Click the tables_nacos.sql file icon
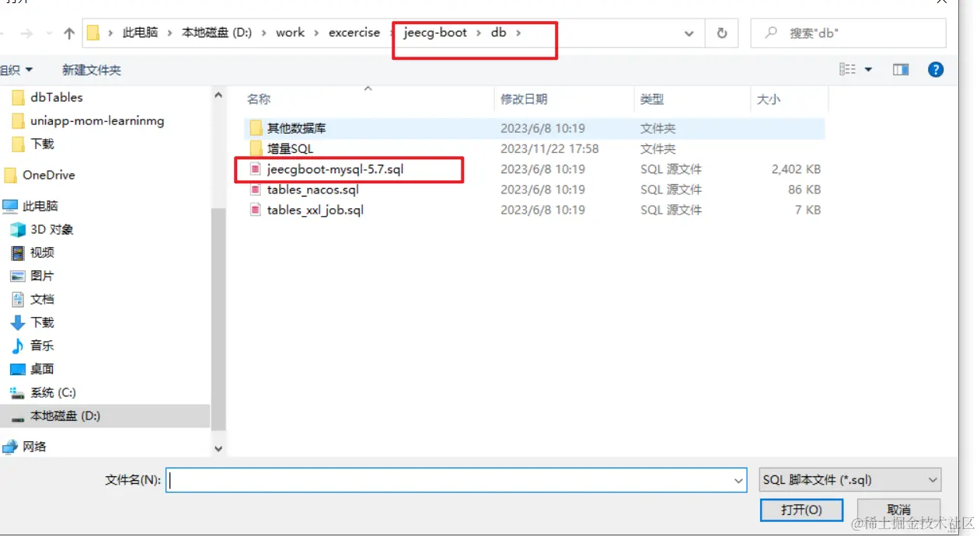This screenshot has height=536, width=980. [x=254, y=190]
